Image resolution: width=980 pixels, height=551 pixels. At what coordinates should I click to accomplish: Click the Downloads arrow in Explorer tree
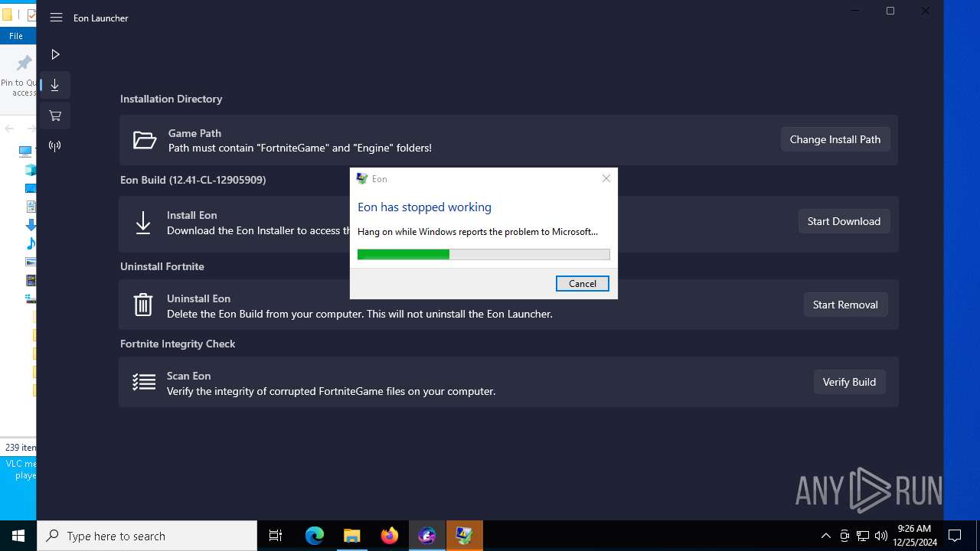coord(31,225)
